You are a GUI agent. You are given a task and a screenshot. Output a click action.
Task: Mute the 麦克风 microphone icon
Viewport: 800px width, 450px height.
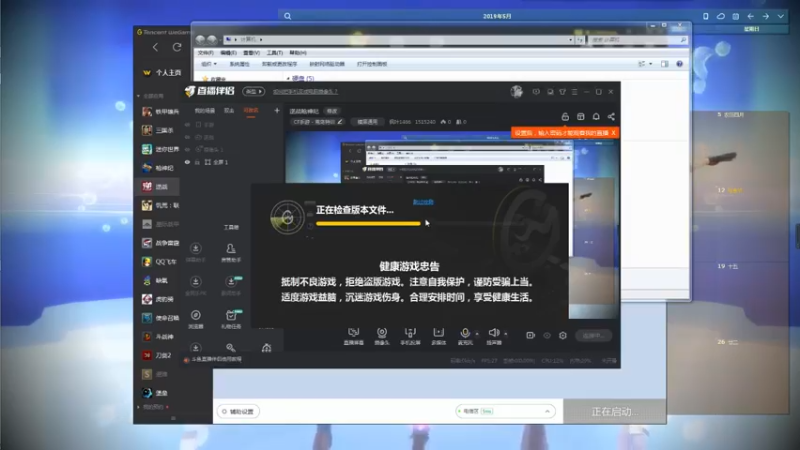(x=465, y=333)
